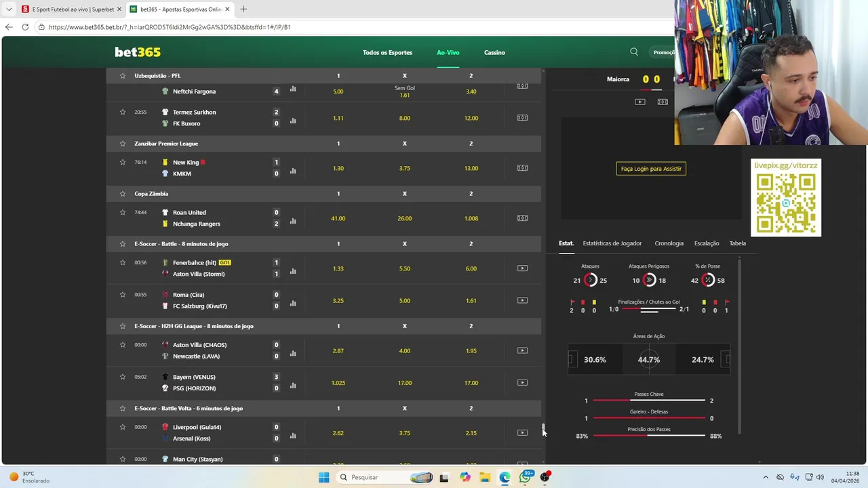Switch Maiorca panel to pitch view

coord(663,102)
